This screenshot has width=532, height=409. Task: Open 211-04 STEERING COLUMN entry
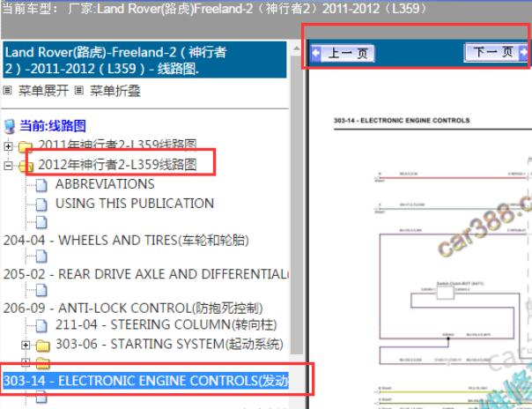tap(166, 324)
